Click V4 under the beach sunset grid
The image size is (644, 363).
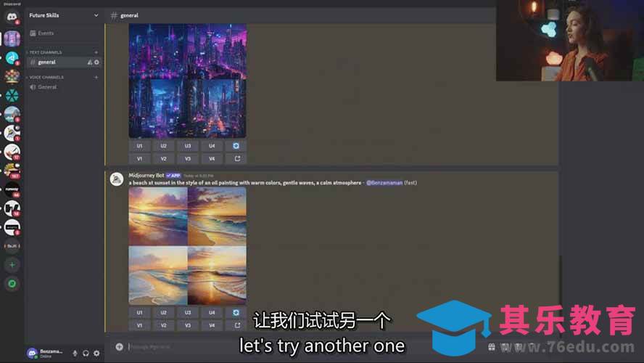click(x=212, y=325)
